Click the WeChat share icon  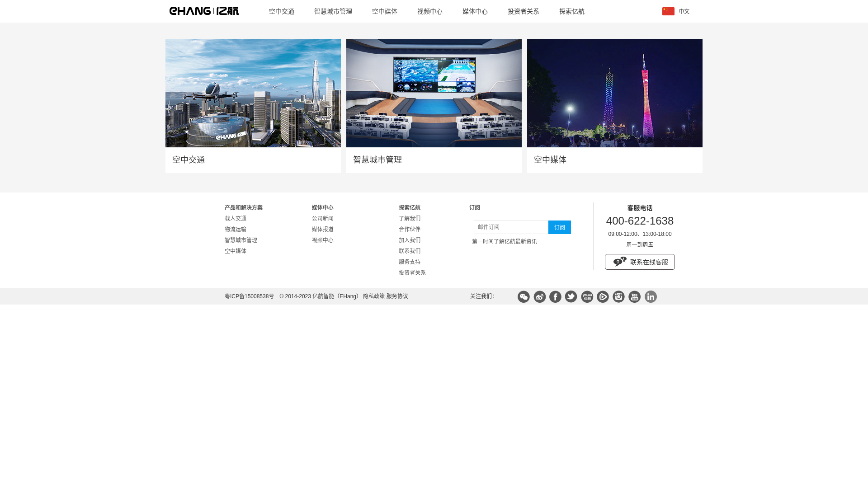coord(524,297)
